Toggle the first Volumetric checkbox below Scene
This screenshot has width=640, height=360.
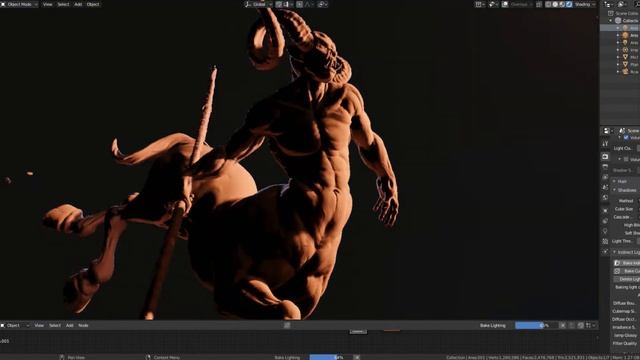[x=626, y=138]
